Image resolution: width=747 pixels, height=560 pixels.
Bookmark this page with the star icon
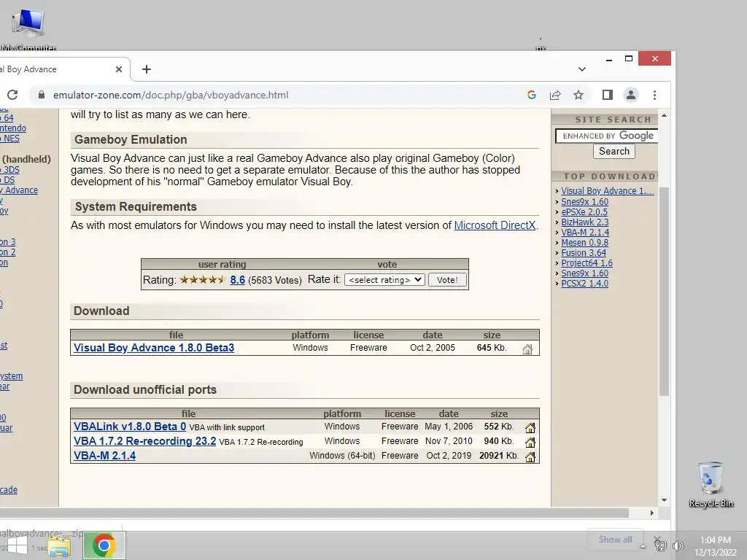click(578, 95)
